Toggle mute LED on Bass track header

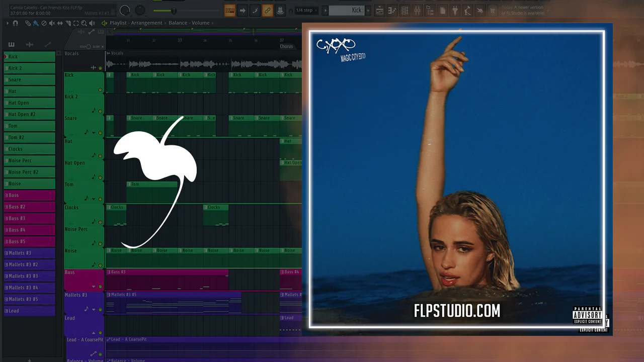coord(100,287)
